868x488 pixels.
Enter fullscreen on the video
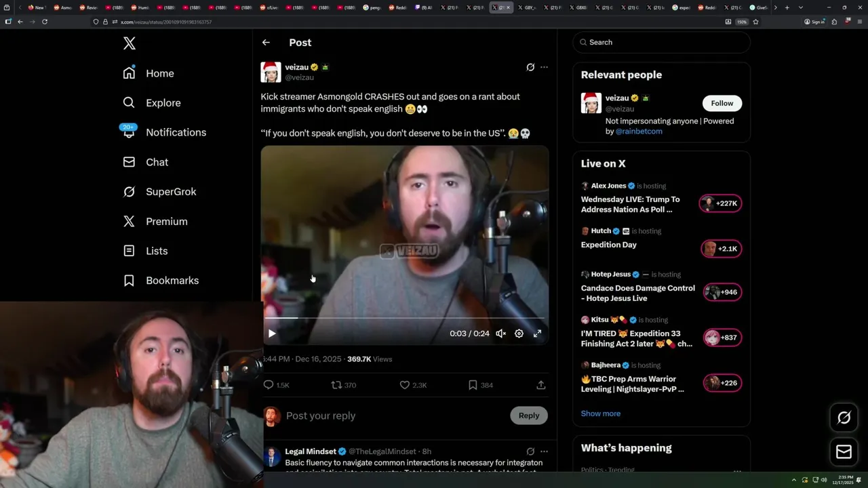click(537, 333)
